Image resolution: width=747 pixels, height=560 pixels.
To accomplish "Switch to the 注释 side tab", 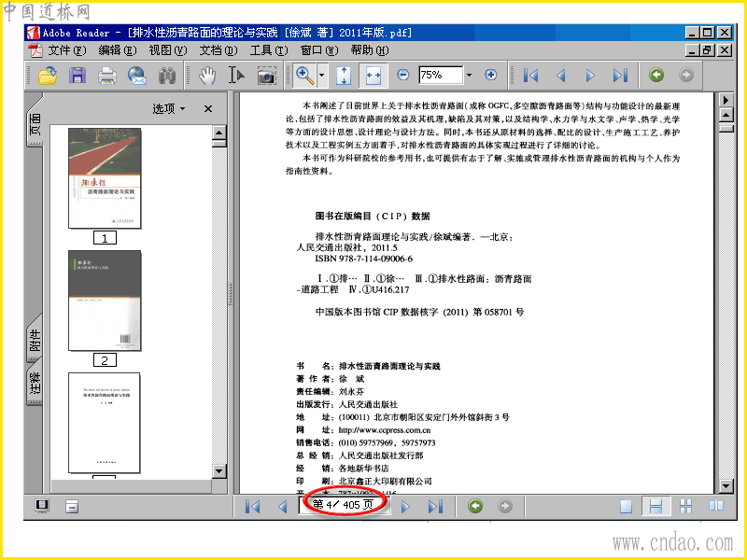I will point(35,384).
